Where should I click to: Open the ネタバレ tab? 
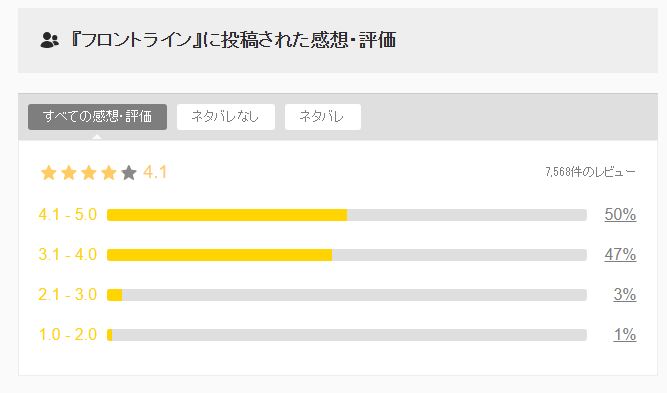pos(322,117)
